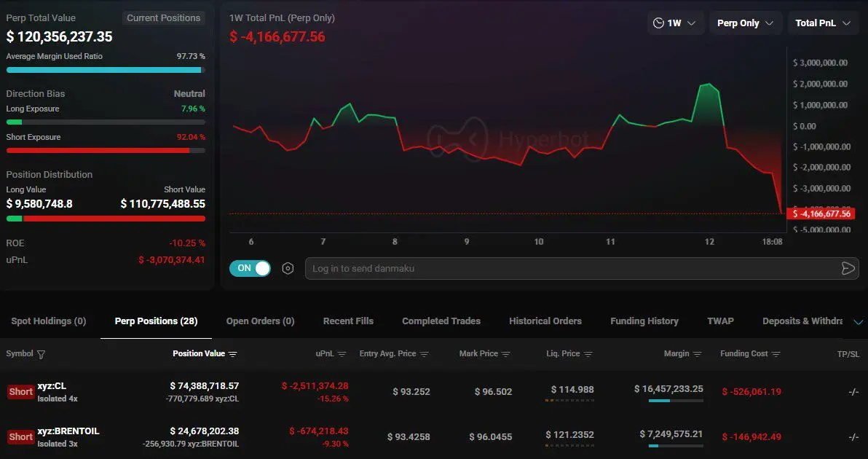This screenshot has height=459, width=868.
Task: Sort by Liq. Price icon
Action: pyautogui.click(x=588, y=354)
